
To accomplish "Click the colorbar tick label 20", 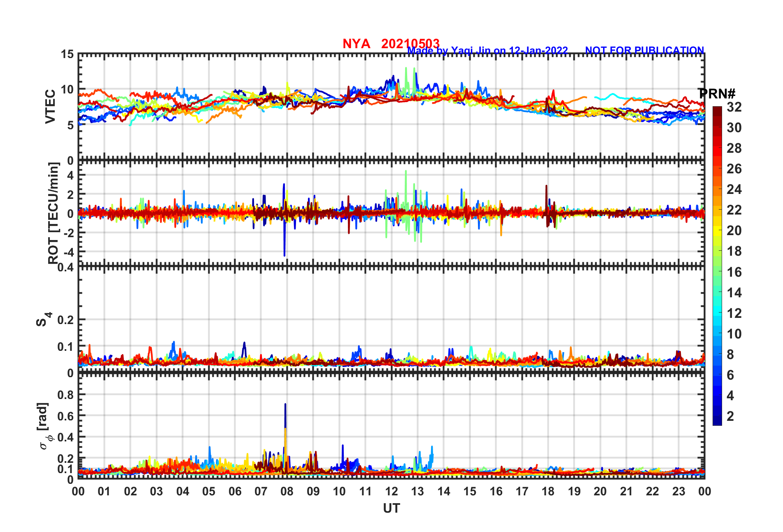I will tap(734, 231).
